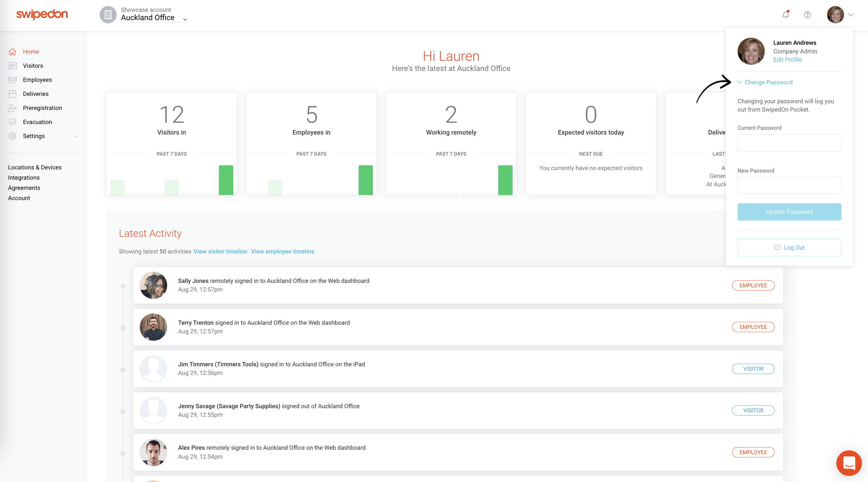Click Jenny Savage placeholder avatar
The image size is (868, 482).
tap(153, 410)
